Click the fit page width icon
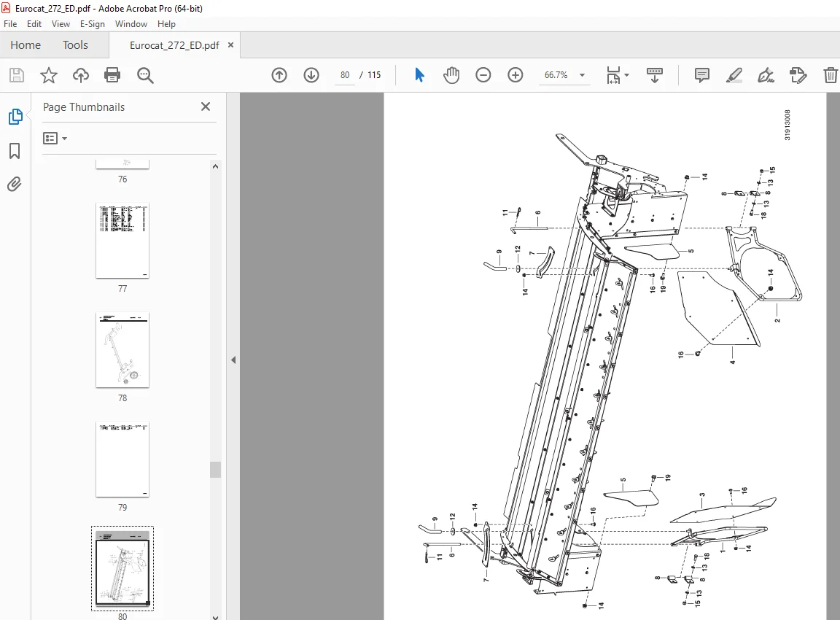840x620 pixels. (613, 75)
